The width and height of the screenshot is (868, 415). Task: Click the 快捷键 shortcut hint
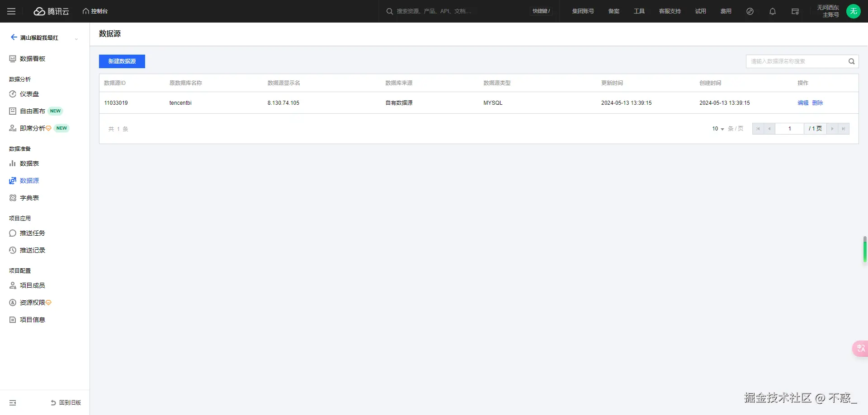point(541,11)
